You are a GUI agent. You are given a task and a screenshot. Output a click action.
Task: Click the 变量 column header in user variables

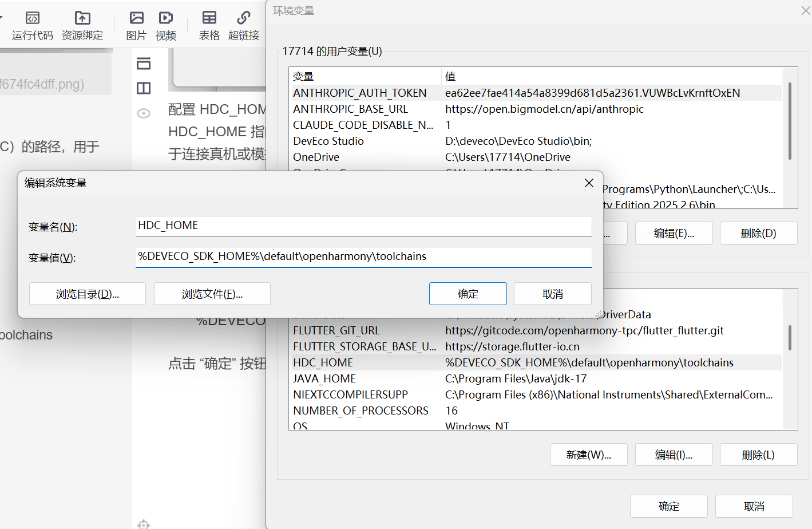pyautogui.click(x=365, y=76)
